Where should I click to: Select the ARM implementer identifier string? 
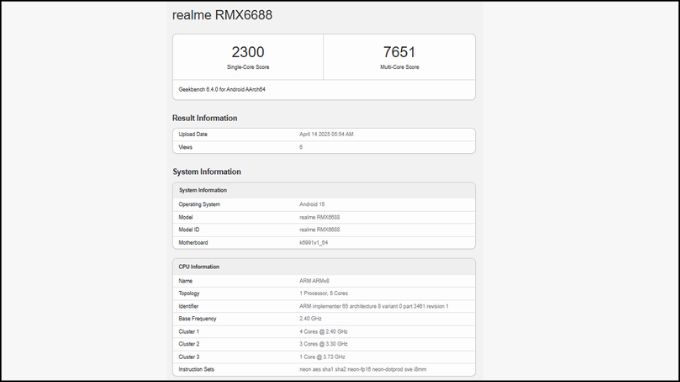373,307
